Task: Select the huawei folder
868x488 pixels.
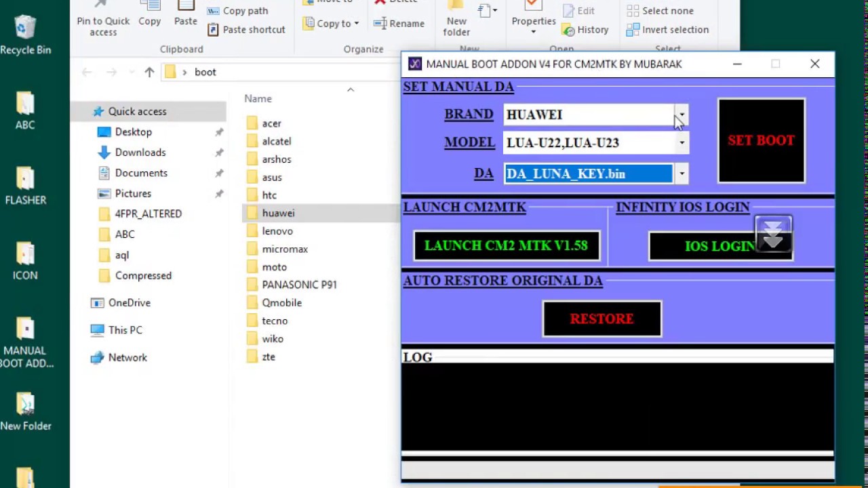Action: tap(321, 213)
